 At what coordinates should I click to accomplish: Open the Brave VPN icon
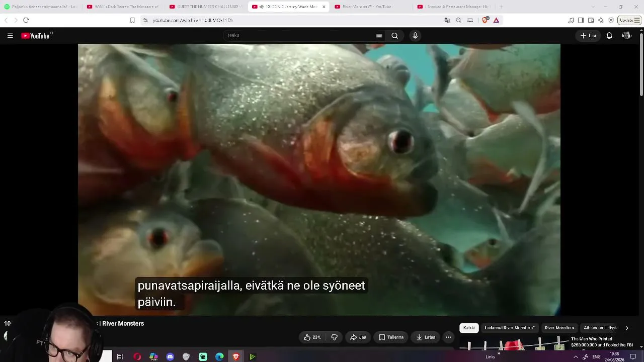point(611,20)
